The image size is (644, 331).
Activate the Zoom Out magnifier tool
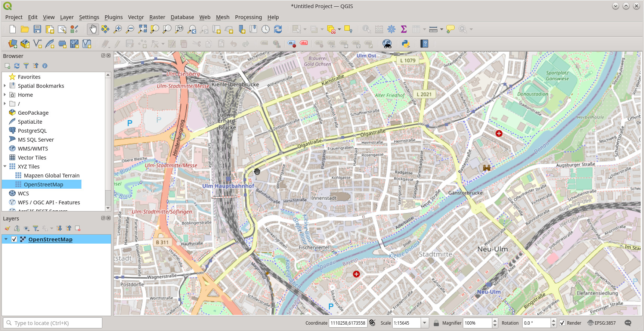130,29
